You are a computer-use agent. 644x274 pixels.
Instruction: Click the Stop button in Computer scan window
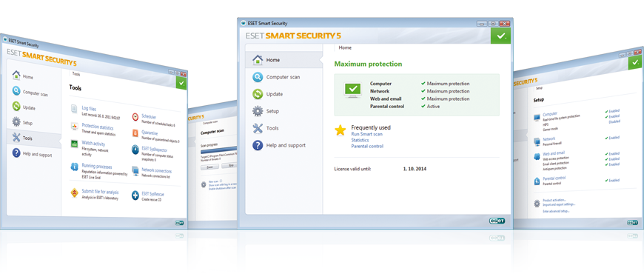(229, 166)
